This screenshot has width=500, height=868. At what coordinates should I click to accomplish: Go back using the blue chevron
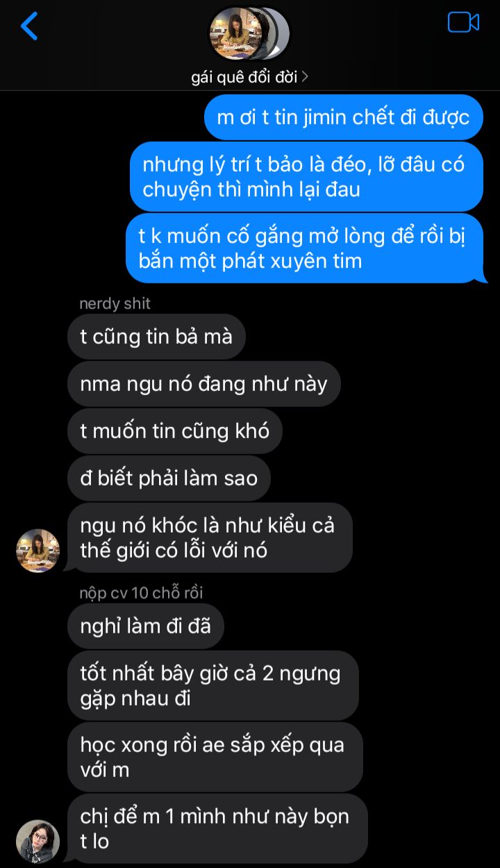tap(28, 26)
